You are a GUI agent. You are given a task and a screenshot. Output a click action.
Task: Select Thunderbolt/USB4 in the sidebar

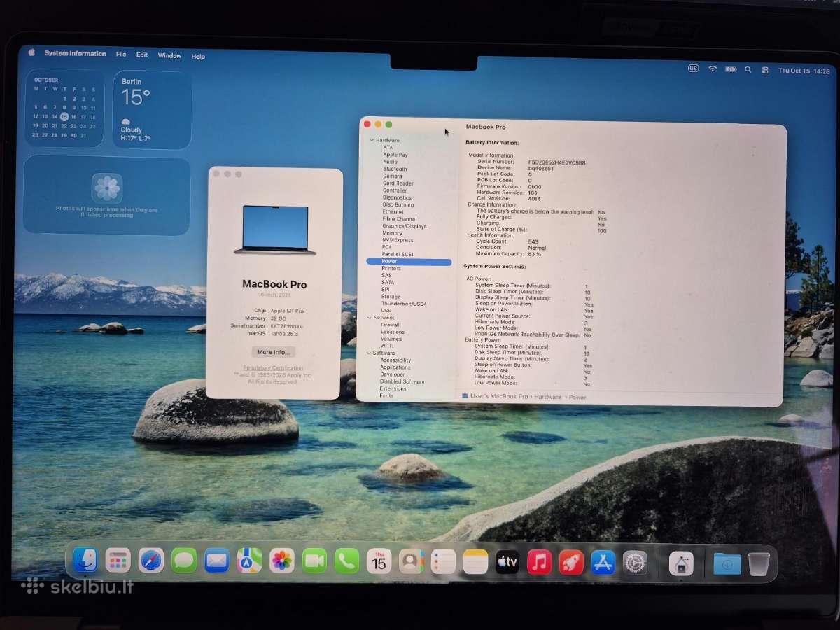404,304
